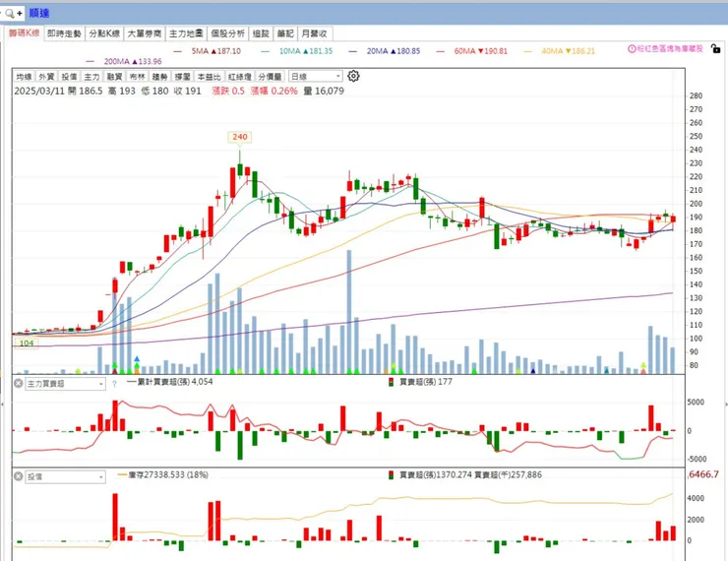Toggle the padlock icon at top right
728x561 pixels.
point(715,48)
